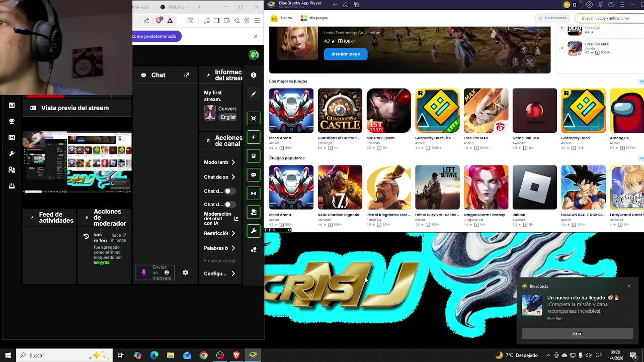Open the Mis juegos tab in BlueStacks
644x362 pixels.
point(314,18)
